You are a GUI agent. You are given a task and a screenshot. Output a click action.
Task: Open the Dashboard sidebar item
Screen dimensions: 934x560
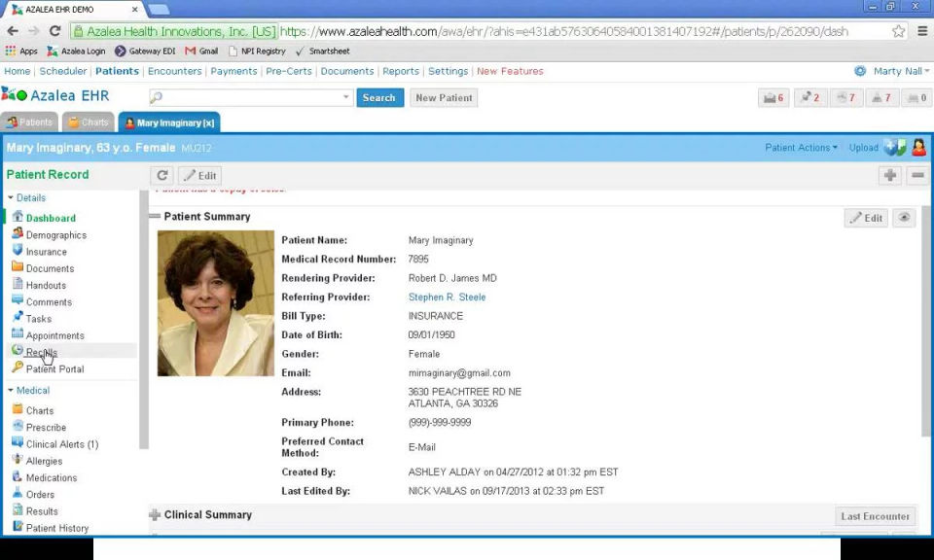[51, 218]
